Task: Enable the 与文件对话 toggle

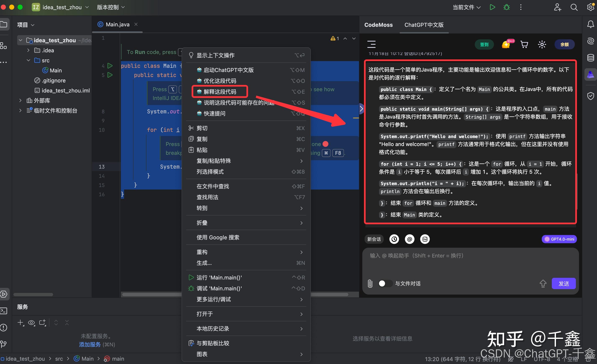Action: [385, 283]
